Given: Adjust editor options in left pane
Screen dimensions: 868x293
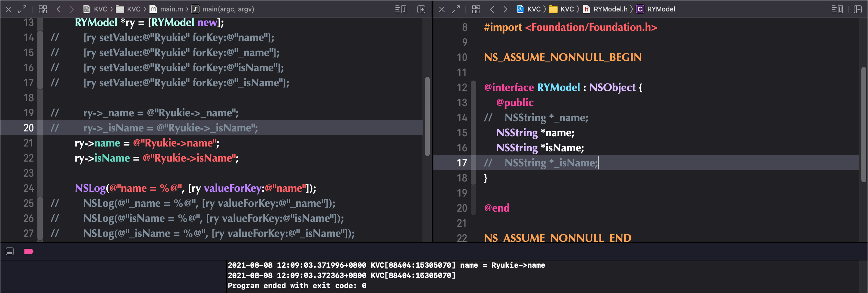Looking at the screenshot, I should pyautogui.click(x=401, y=9).
